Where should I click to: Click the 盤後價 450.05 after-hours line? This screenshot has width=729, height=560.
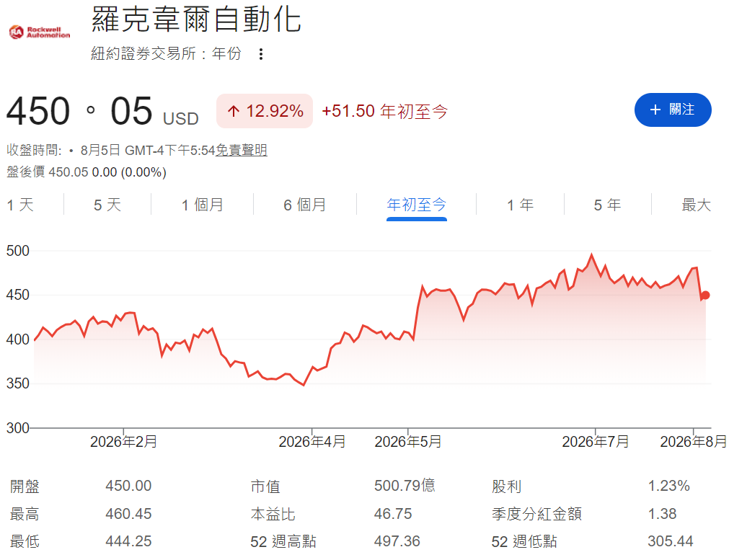pyautogui.click(x=87, y=172)
